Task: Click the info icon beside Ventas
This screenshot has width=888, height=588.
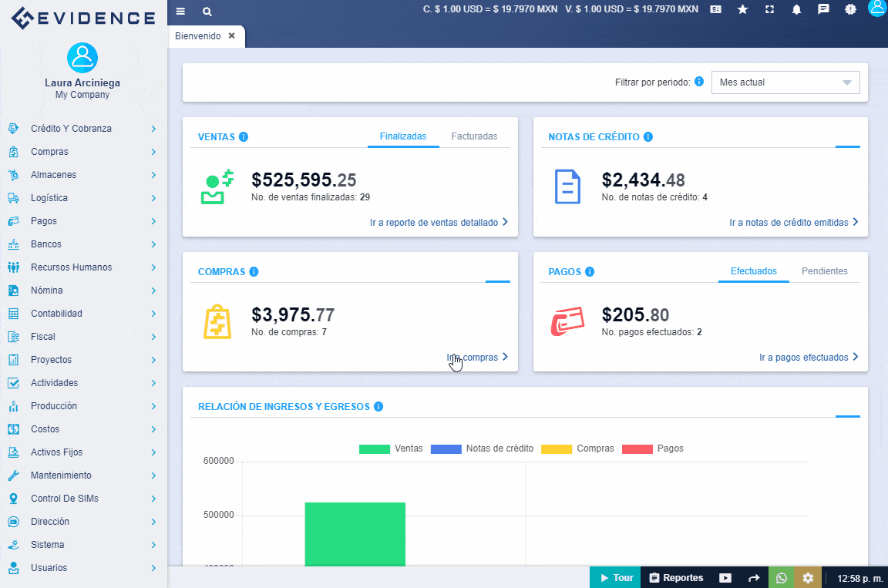Action: tap(244, 137)
